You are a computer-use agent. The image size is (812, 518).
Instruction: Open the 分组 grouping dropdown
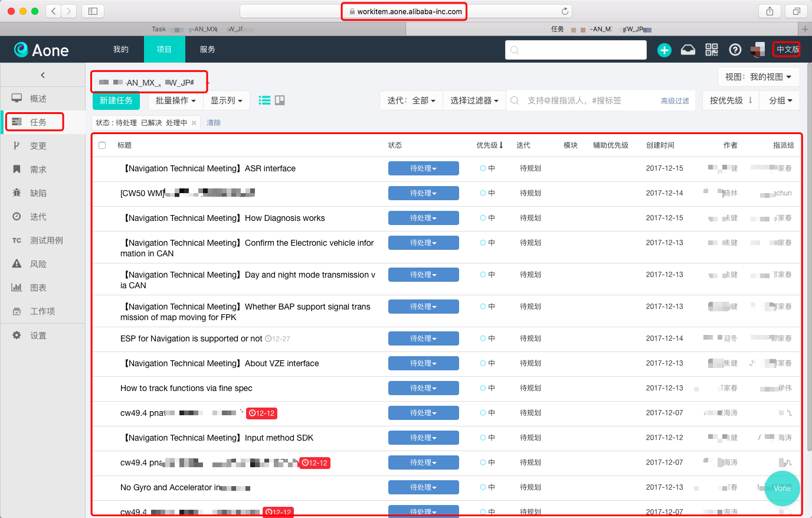[x=781, y=100]
